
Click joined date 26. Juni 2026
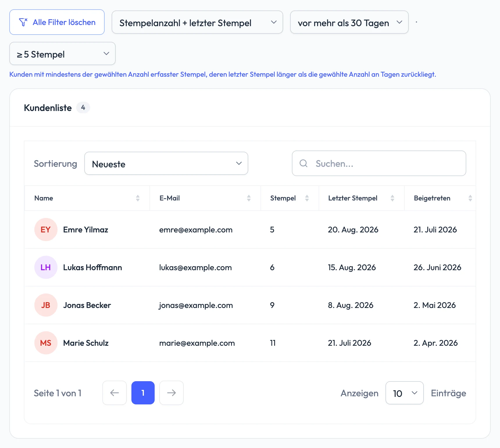(x=437, y=267)
